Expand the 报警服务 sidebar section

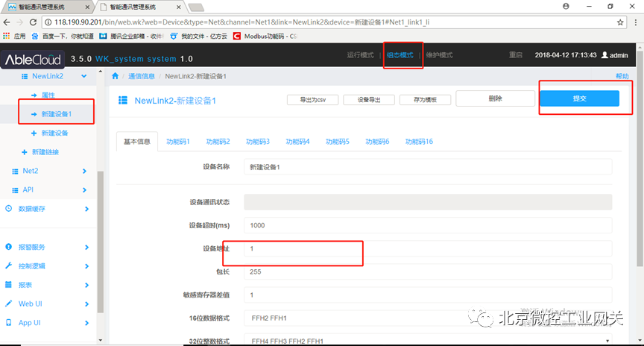point(86,247)
